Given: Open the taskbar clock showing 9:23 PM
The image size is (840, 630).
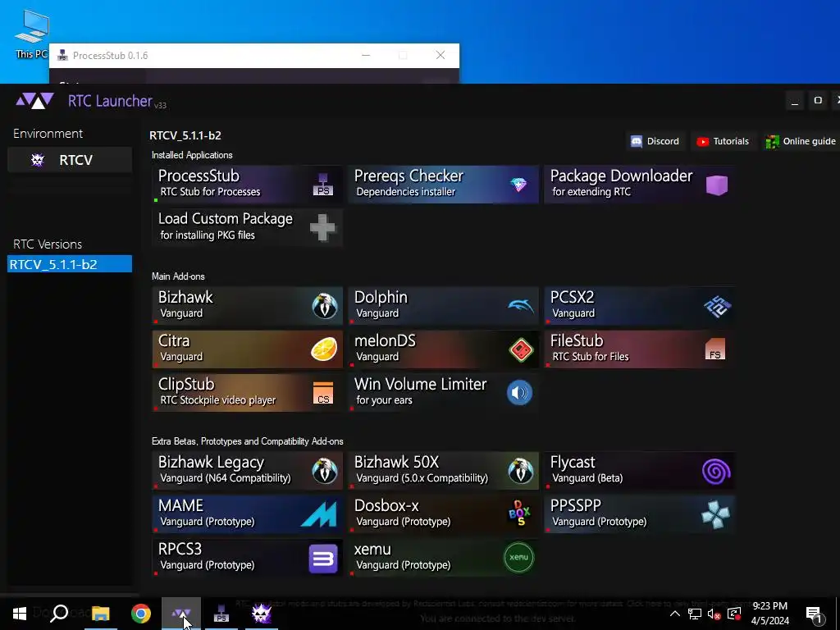Looking at the screenshot, I should pos(769,614).
